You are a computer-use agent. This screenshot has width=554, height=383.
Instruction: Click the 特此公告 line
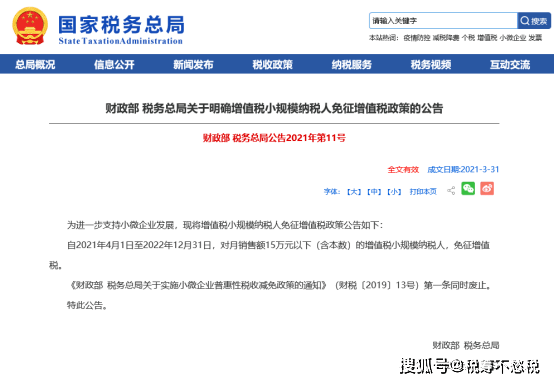87,305
